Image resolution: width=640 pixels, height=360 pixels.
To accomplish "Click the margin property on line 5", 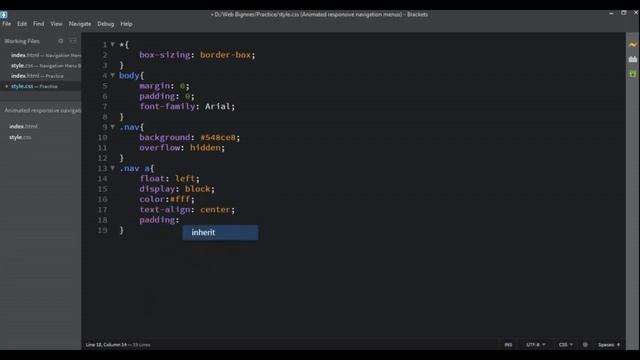I will coord(154,86).
